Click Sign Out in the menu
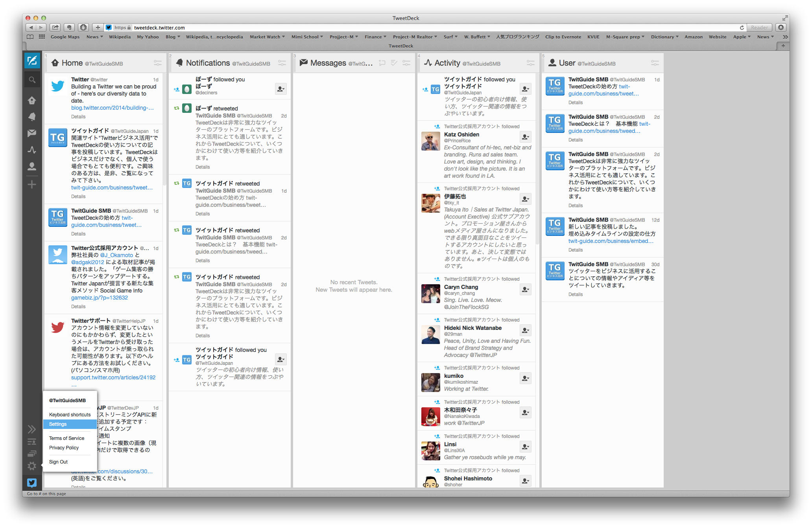Image resolution: width=812 pixels, height=528 pixels. [58, 462]
